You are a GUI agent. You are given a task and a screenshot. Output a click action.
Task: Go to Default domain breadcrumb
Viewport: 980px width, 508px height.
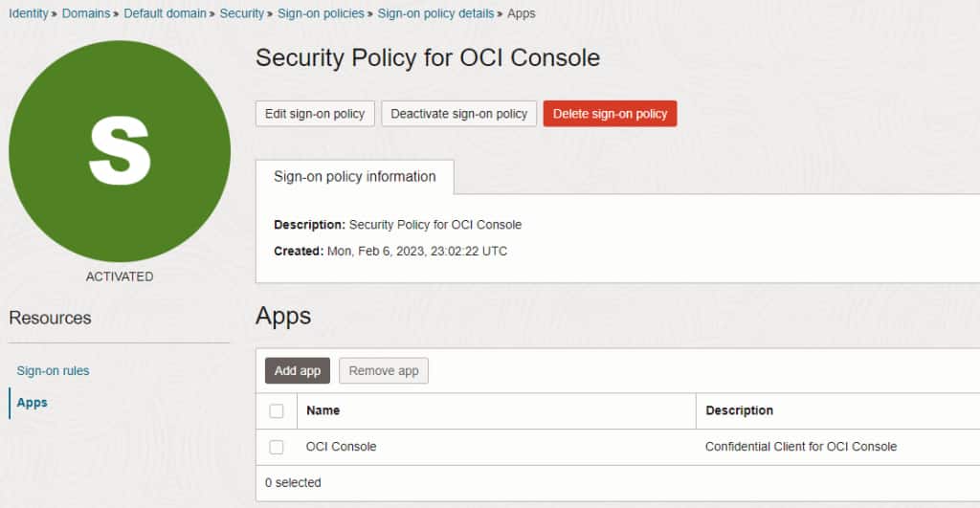tap(165, 13)
